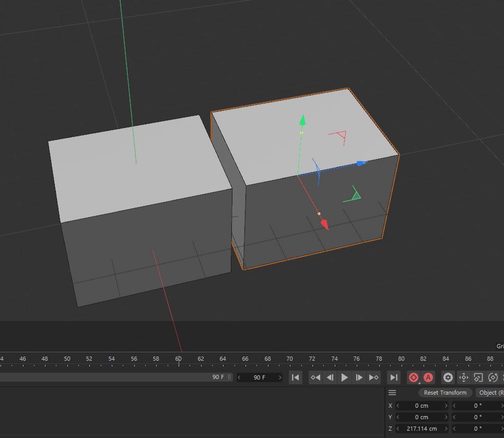Jump to the previous keyframe
Viewport: 504px width, 438px height.
pos(315,377)
